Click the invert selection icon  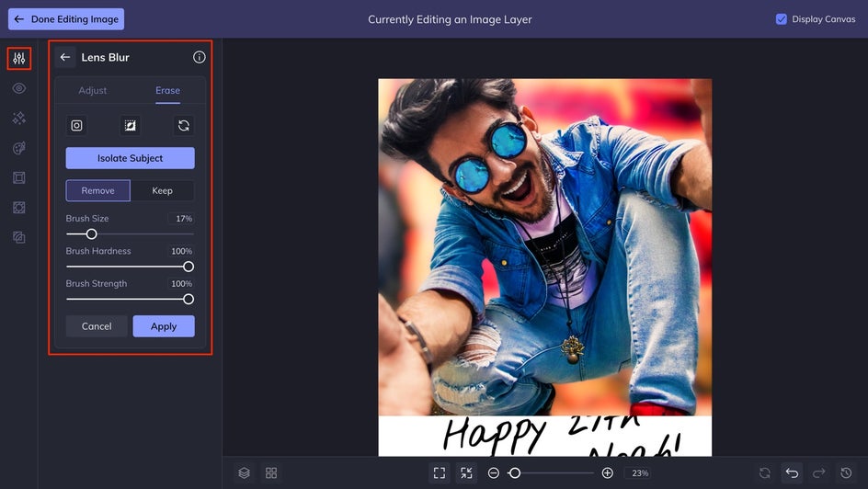pos(130,126)
